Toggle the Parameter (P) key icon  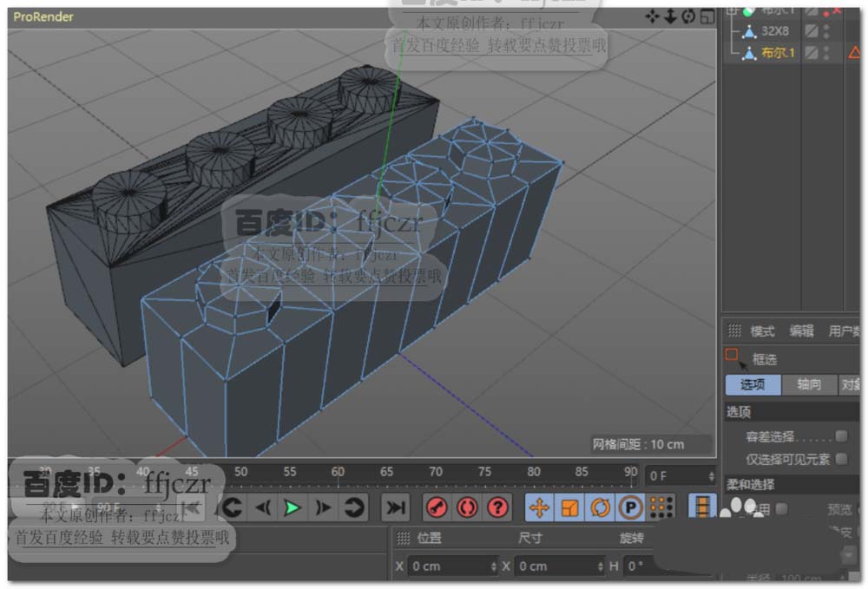click(x=630, y=507)
